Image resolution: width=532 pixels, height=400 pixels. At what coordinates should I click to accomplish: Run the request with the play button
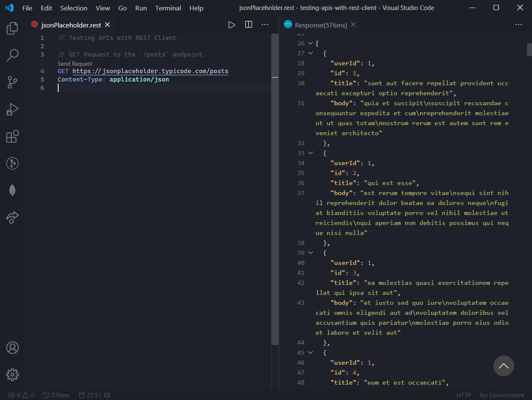click(x=232, y=25)
